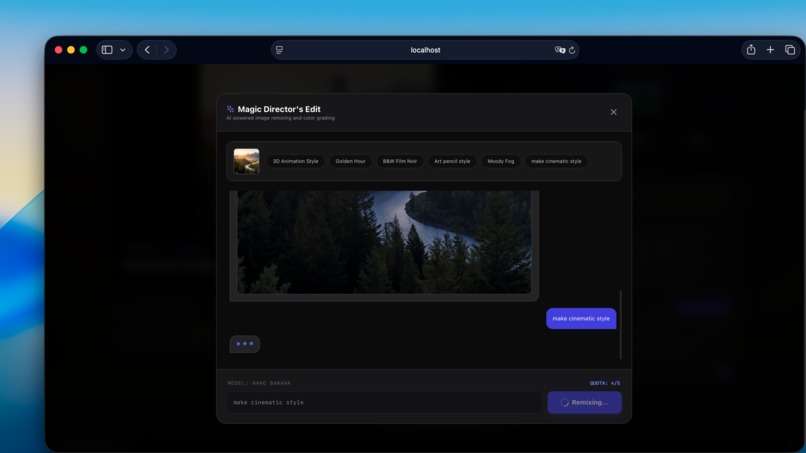Click the green fullscreen window button
The width and height of the screenshot is (806, 453).
click(x=83, y=50)
